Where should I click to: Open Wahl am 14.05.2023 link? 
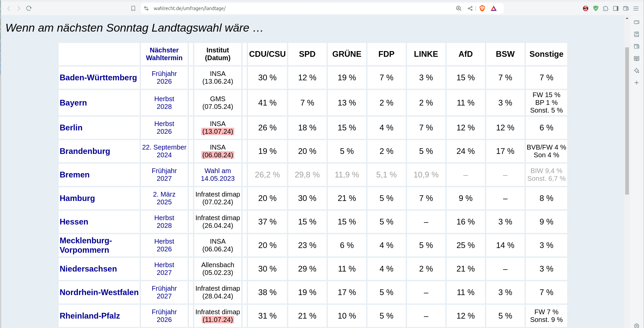[218, 175]
